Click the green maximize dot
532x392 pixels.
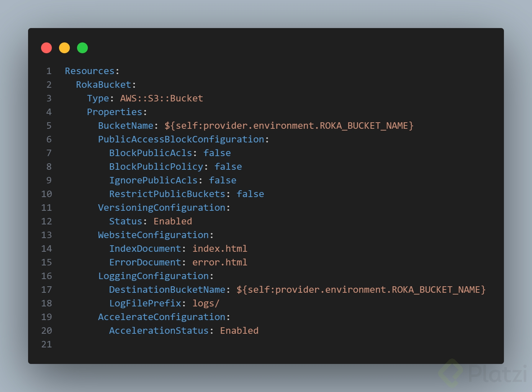coord(82,48)
